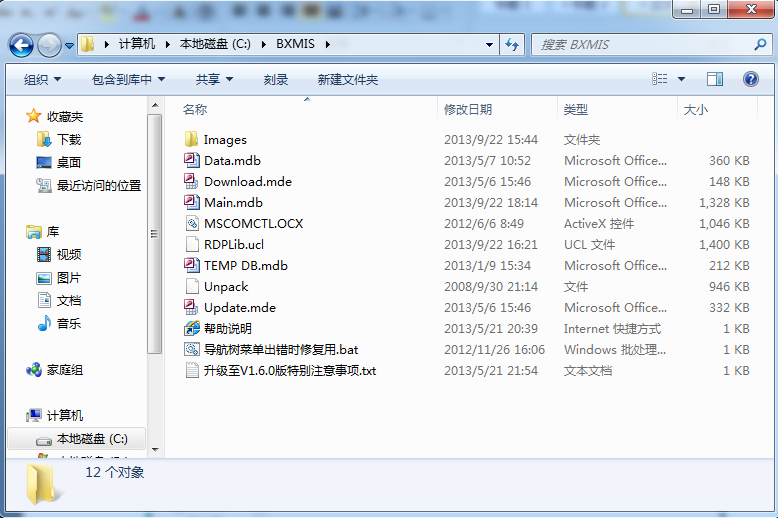
Task: Click 计算机 in the navigation sidebar
Action: coord(55,415)
